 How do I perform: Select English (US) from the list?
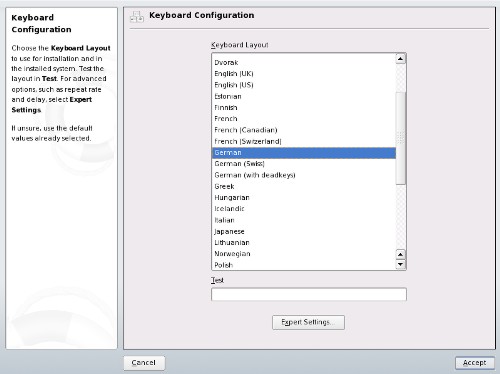coord(304,85)
